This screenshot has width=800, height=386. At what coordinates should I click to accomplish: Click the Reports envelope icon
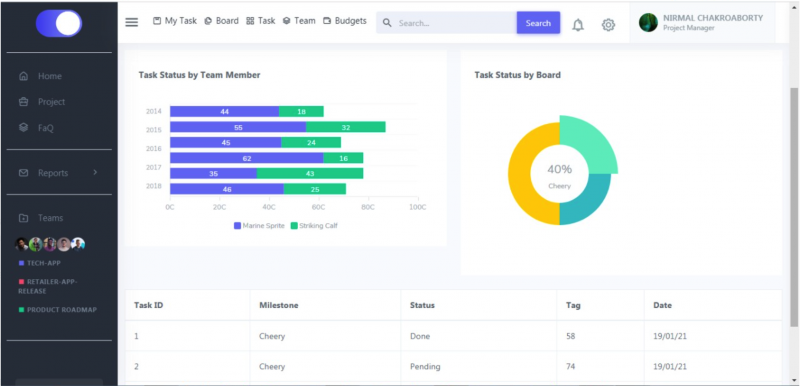click(23, 173)
